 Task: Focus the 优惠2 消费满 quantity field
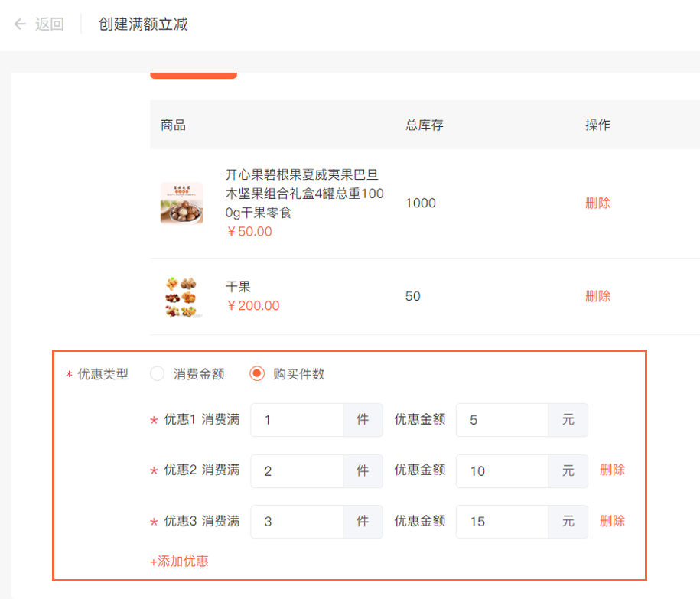coord(297,471)
